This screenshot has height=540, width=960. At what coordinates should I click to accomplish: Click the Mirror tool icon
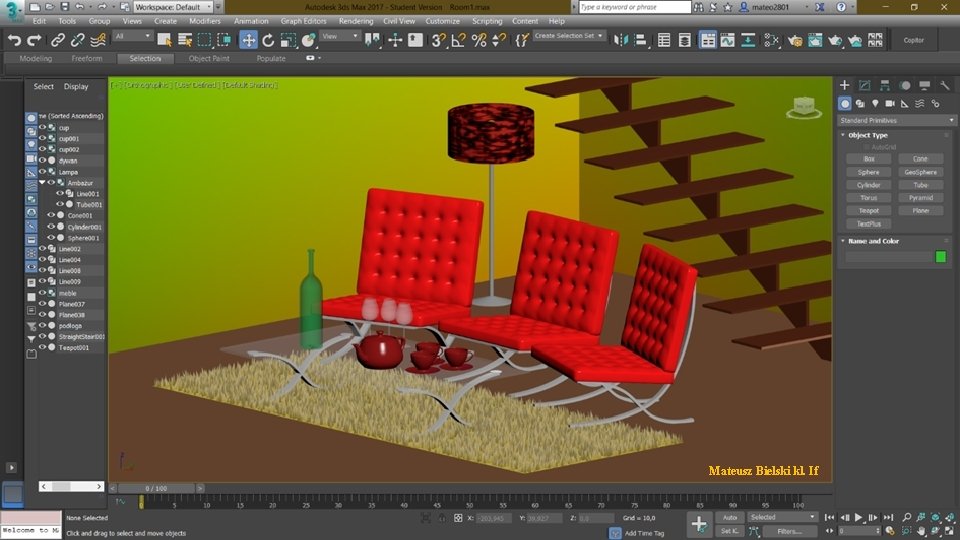click(621, 40)
